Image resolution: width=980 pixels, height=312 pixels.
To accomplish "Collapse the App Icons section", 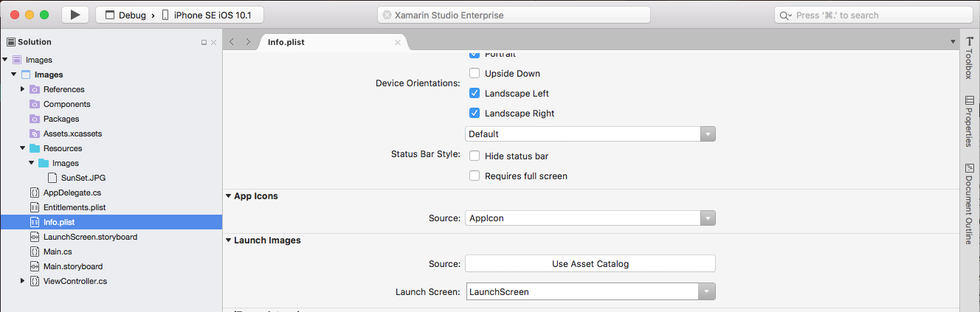I will (229, 196).
